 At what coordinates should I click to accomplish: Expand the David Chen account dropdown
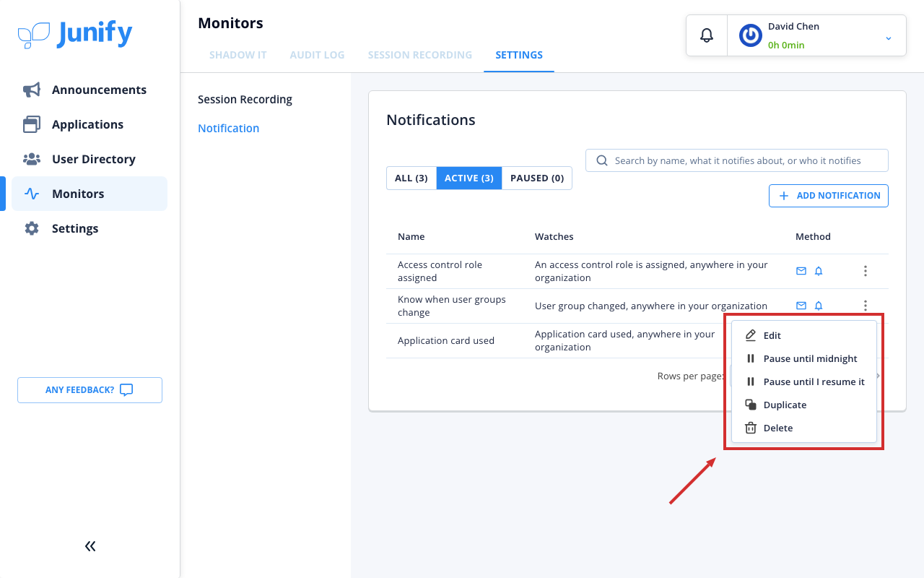tap(889, 38)
